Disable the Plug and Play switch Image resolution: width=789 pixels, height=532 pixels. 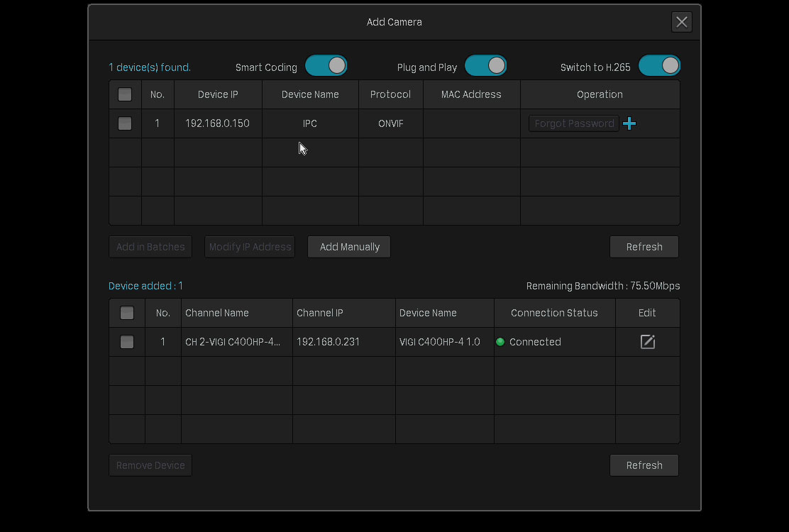click(x=485, y=66)
